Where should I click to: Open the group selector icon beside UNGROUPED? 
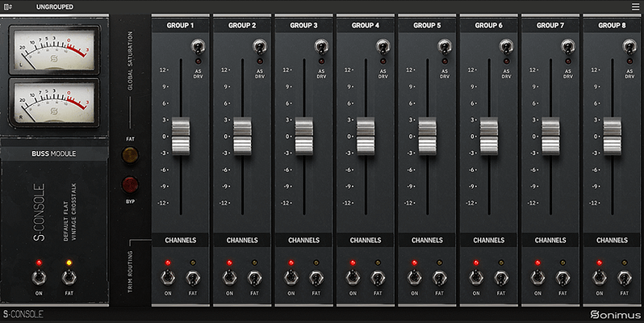point(8,7)
